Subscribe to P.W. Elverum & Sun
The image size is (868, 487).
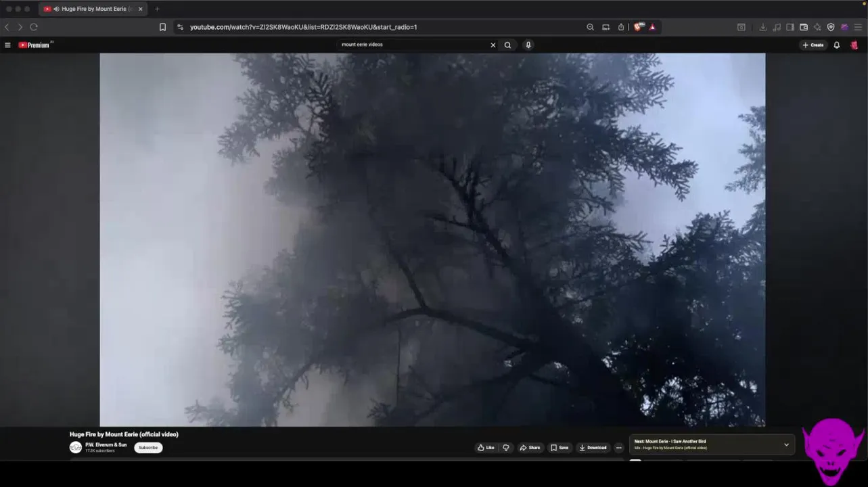(x=148, y=448)
